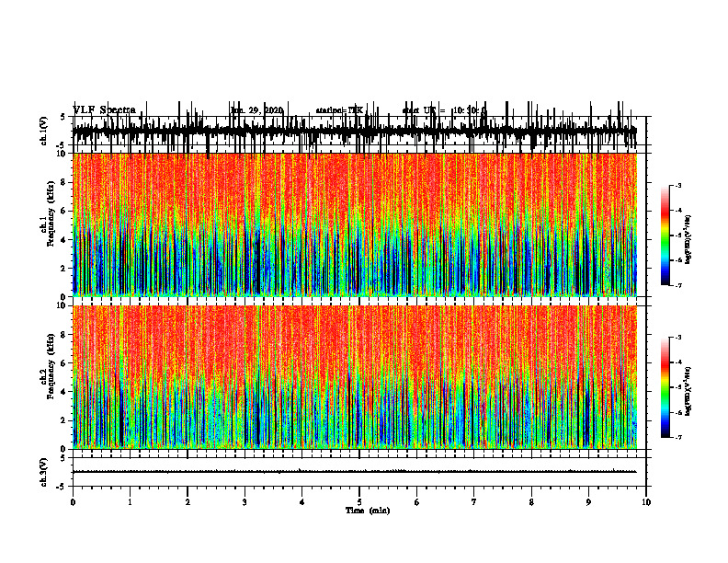This screenshot has height=563, width=728.
Task: Click the "4" tick on the time axis
Action: 302,502
